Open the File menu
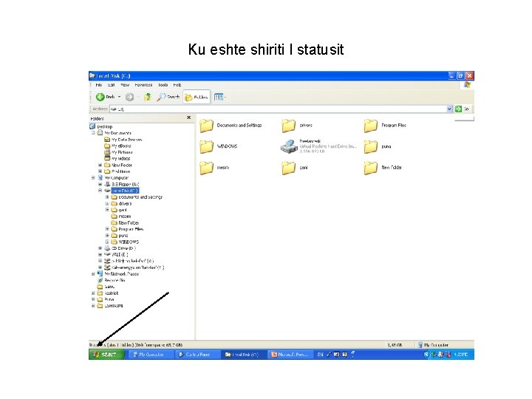 point(99,85)
